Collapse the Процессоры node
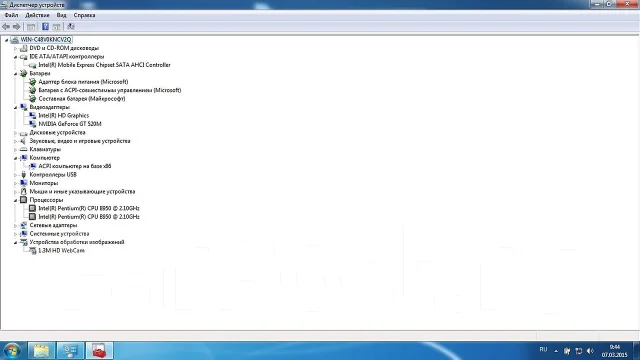 coord(16,200)
